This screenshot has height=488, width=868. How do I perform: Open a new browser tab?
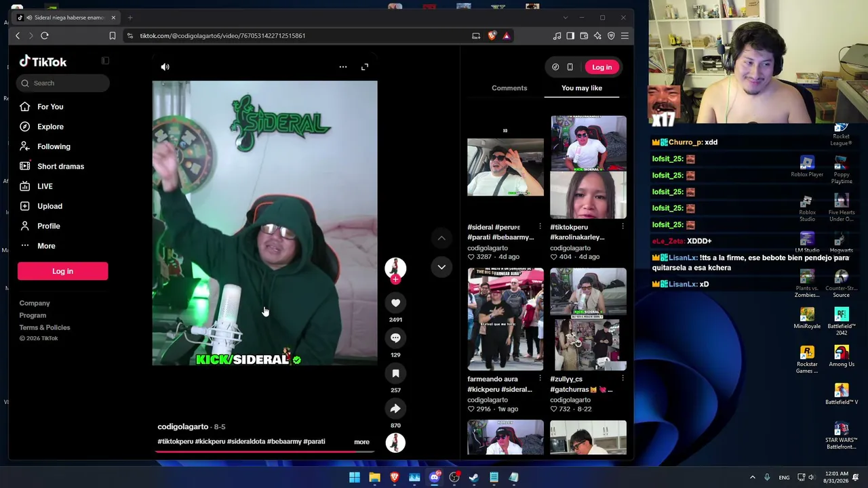coord(130,18)
